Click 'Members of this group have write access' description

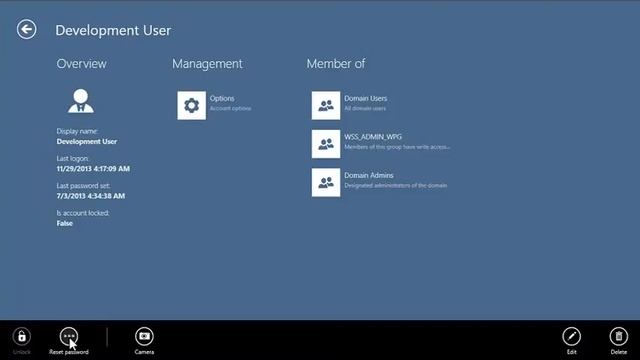(x=397, y=147)
